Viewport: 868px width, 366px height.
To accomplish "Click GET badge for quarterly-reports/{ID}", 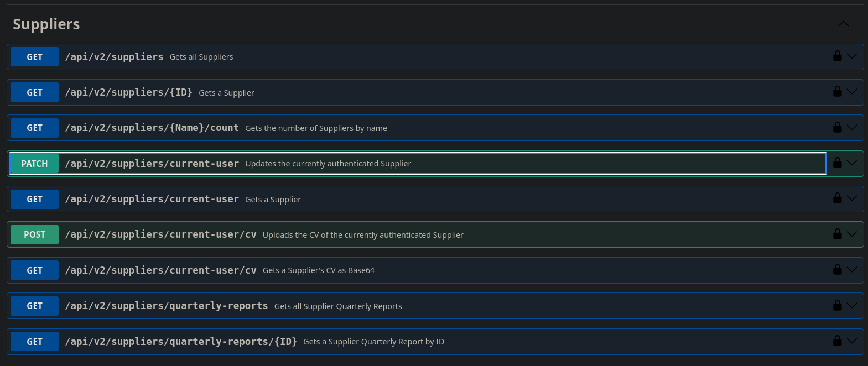I will pyautogui.click(x=34, y=342).
